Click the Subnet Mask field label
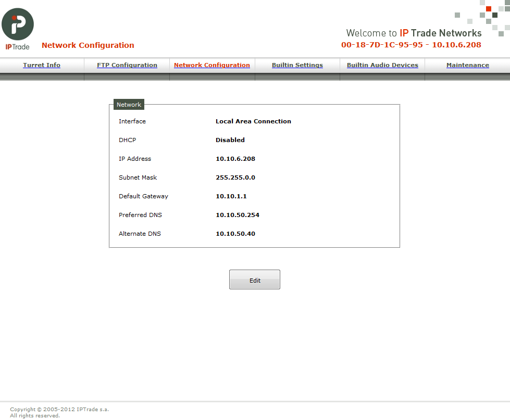Image resolution: width=510 pixels, height=420 pixels. tap(138, 177)
